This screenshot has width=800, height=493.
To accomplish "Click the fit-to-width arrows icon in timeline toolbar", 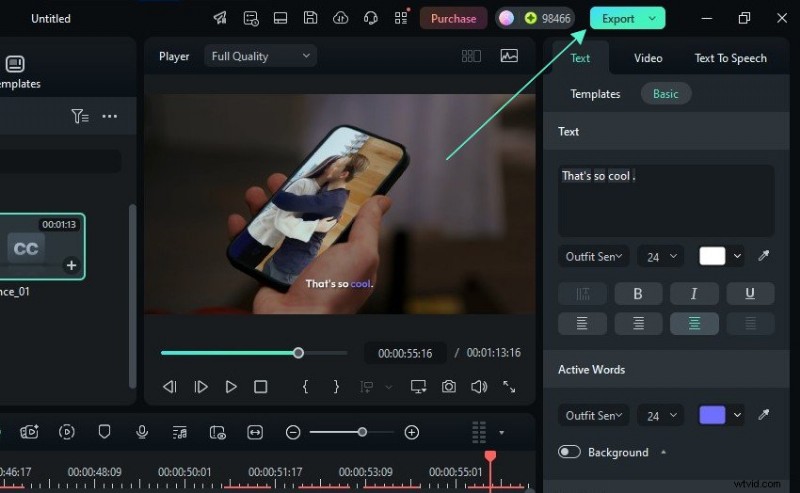I will (x=255, y=432).
